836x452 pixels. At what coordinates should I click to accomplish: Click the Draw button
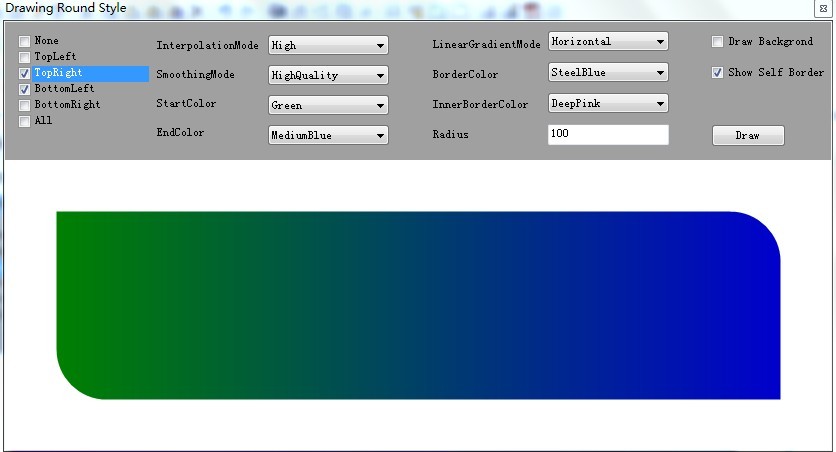coord(748,135)
